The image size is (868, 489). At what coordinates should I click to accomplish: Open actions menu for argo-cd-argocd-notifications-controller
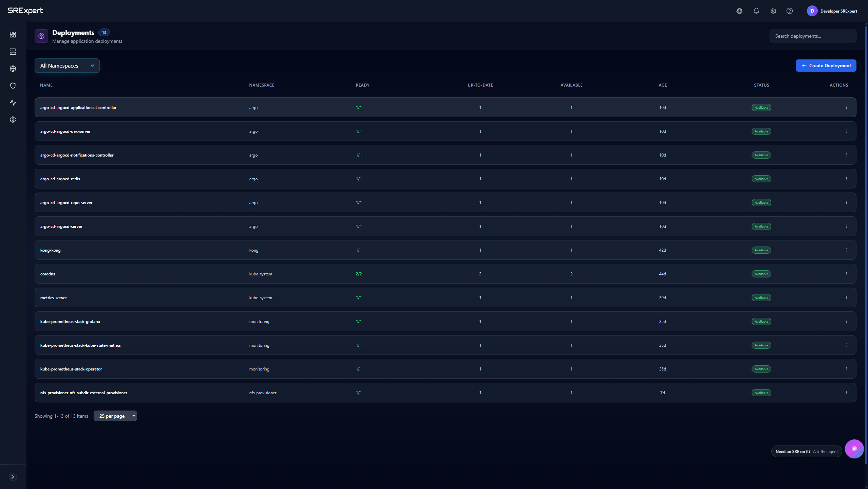tap(847, 155)
